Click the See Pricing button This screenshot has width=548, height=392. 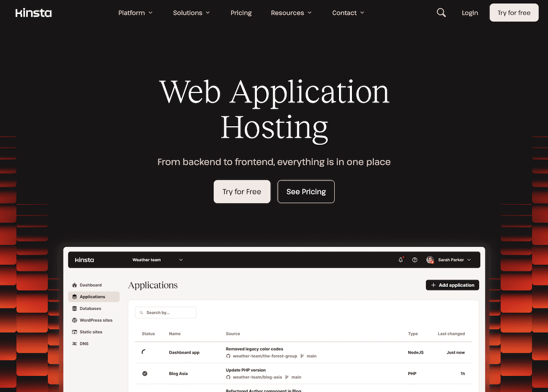[306, 191]
